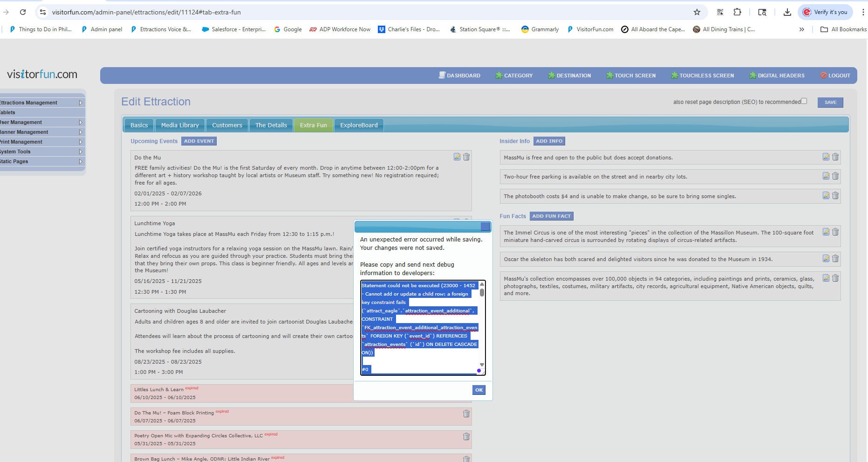The image size is (868, 462).
Task: Click the debug text scrollbar down arrow
Action: coord(482,365)
